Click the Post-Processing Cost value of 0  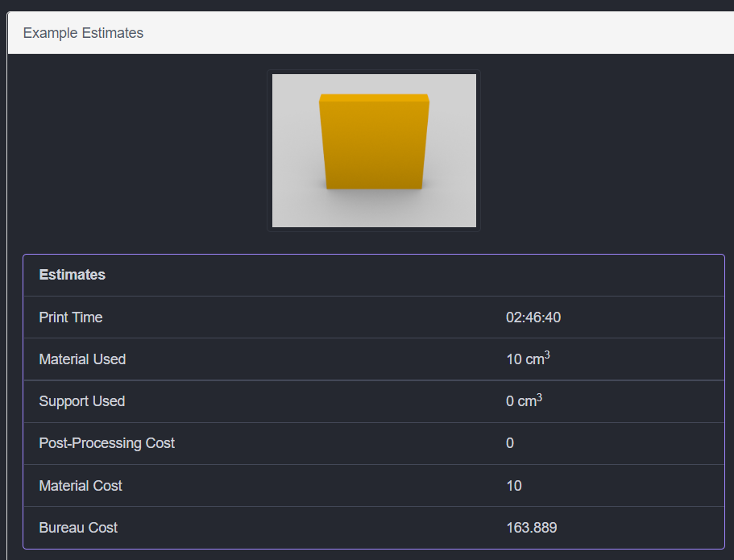(510, 443)
